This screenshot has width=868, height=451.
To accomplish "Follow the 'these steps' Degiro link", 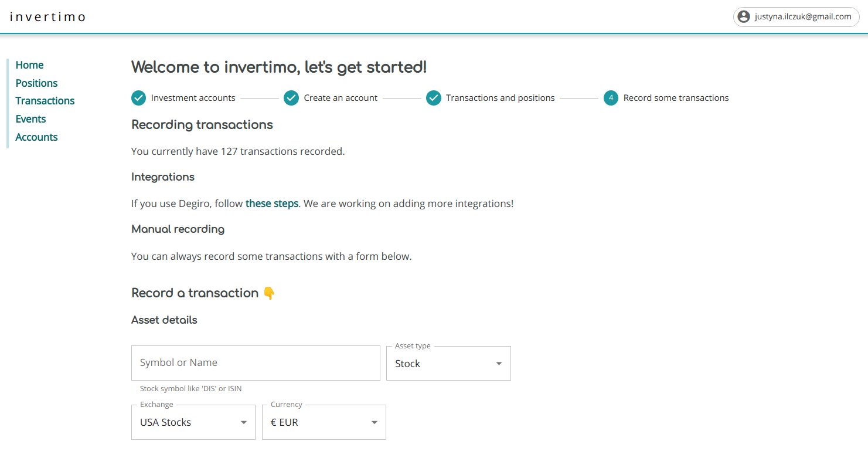I will tap(272, 204).
